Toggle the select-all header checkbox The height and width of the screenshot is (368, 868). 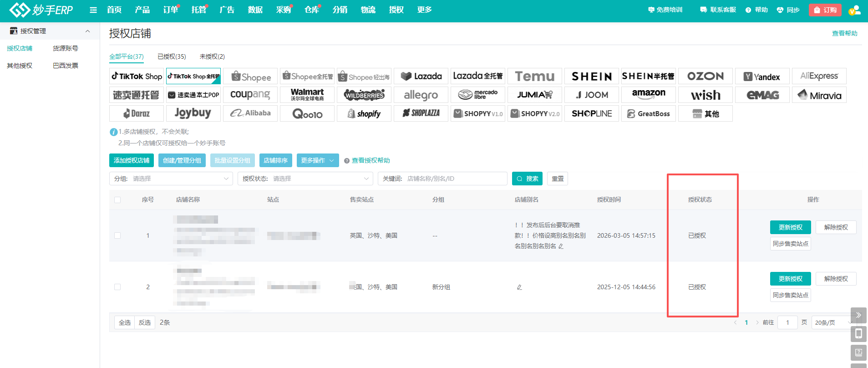coord(117,200)
